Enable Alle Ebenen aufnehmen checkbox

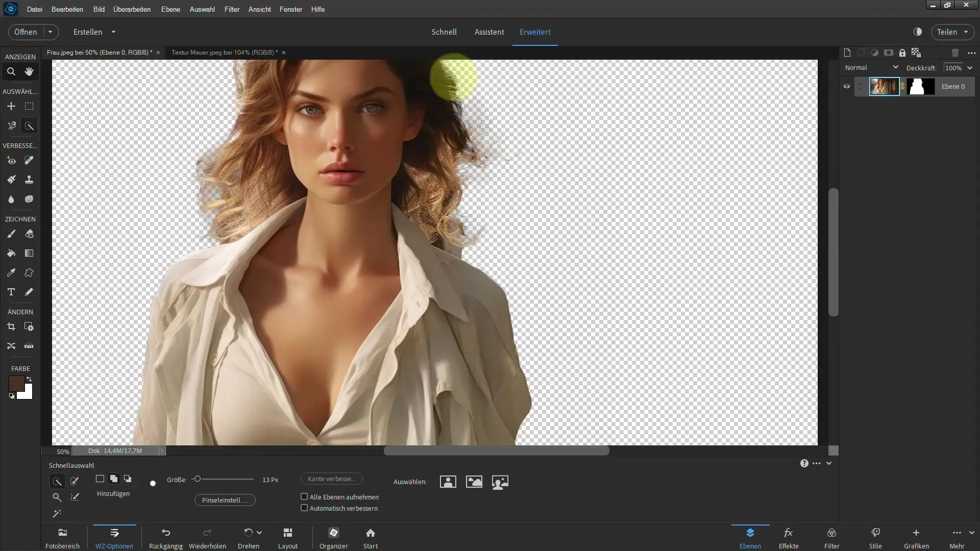pos(304,496)
